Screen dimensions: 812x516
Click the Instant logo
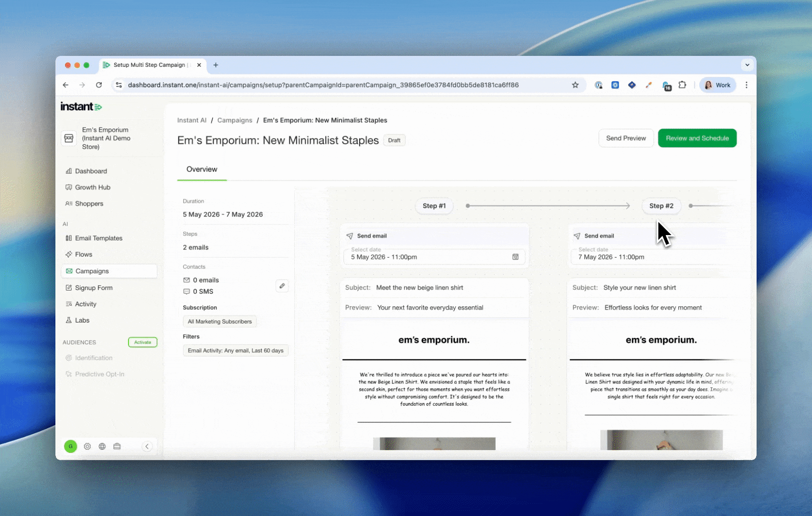pyautogui.click(x=81, y=107)
